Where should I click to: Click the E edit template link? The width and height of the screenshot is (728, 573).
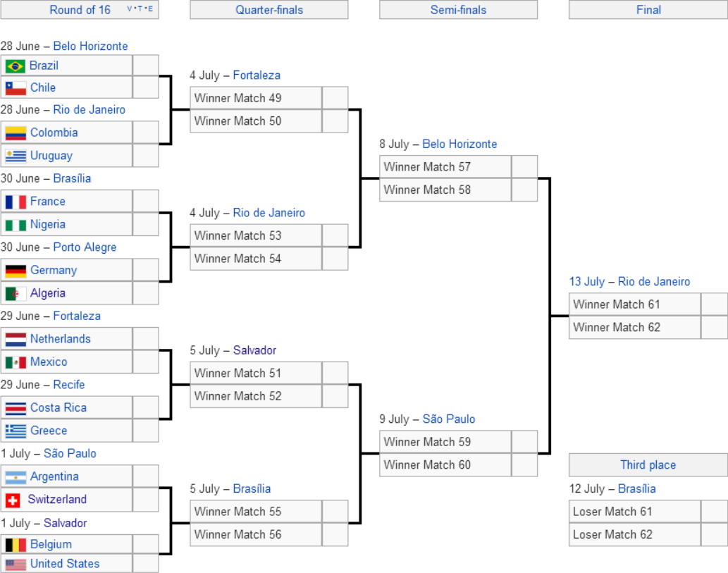point(150,9)
